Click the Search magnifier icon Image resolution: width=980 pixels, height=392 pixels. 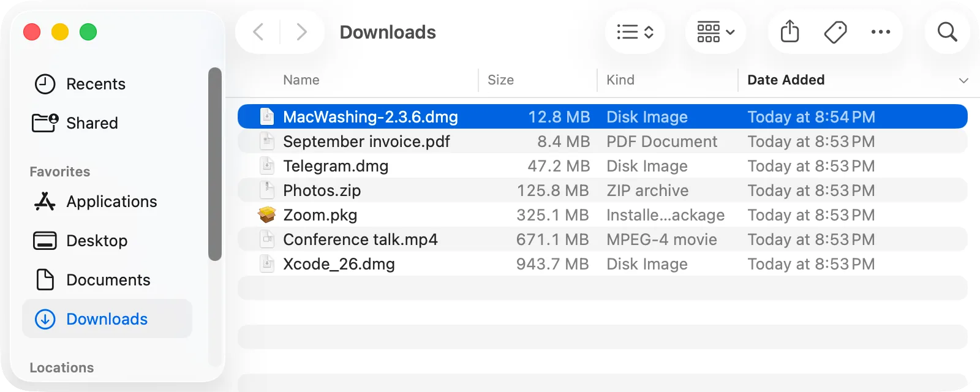pos(947,32)
